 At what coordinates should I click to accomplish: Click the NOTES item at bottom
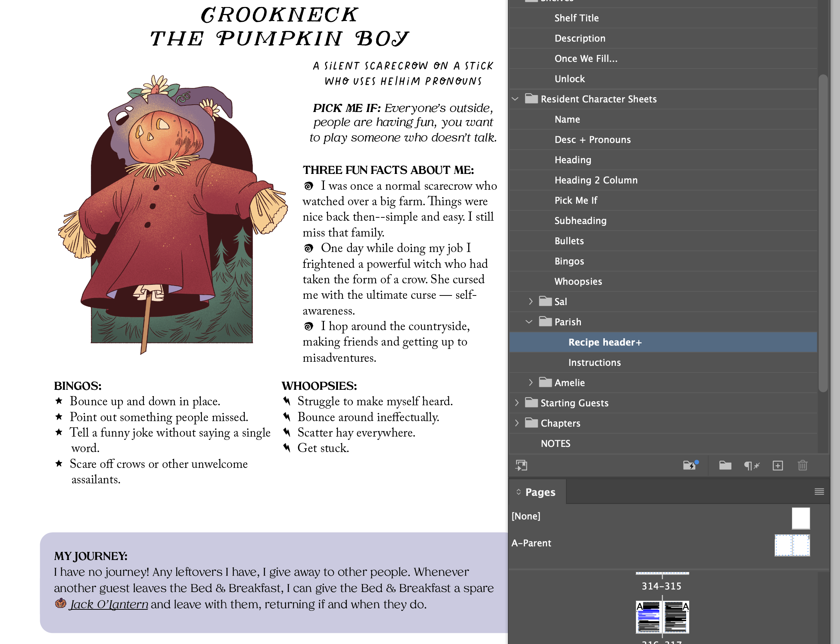tap(555, 443)
